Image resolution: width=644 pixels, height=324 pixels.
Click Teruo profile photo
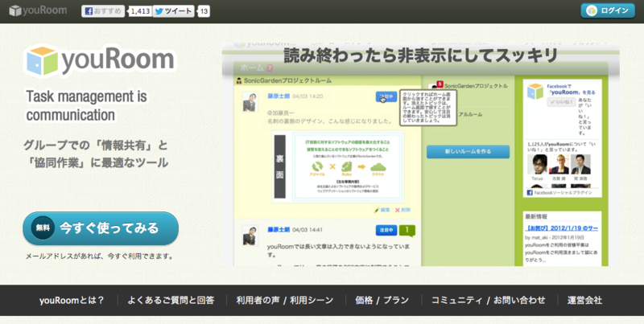point(537,164)
